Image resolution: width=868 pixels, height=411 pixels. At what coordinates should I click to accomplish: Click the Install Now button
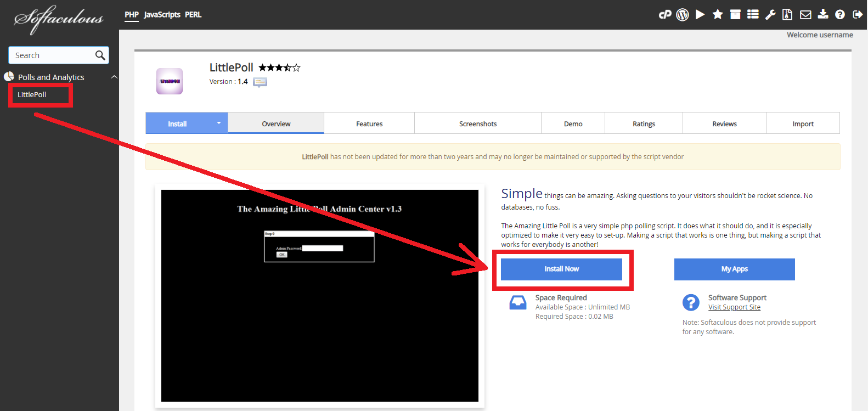click(561, 269)
